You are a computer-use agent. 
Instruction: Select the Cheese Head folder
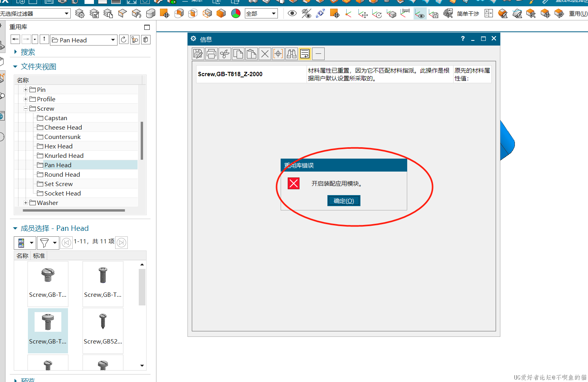[x=63, y=127]
